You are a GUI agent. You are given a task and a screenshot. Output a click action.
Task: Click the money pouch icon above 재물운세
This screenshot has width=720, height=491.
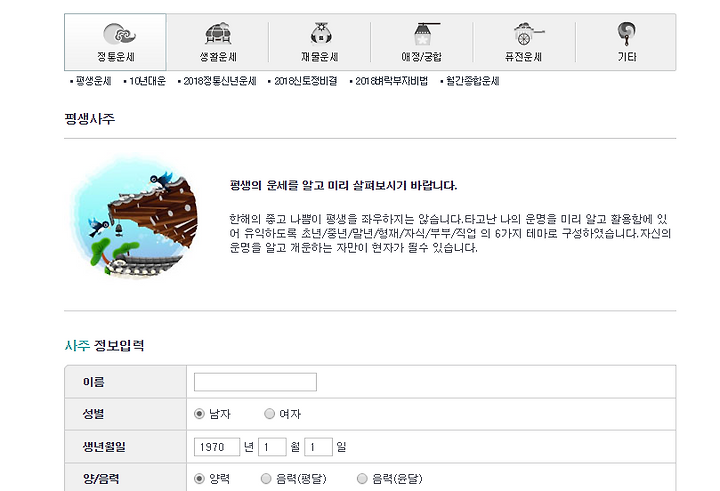321,34
